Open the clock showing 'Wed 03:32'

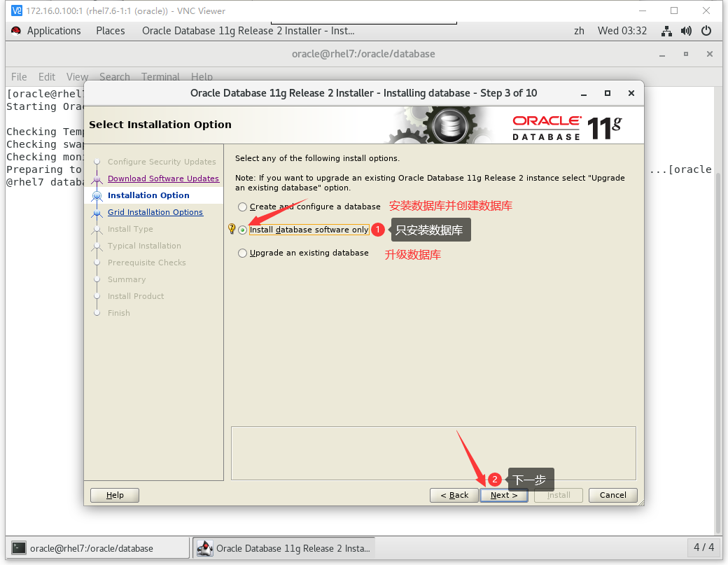pyautogui.click(x=622, y=31)
